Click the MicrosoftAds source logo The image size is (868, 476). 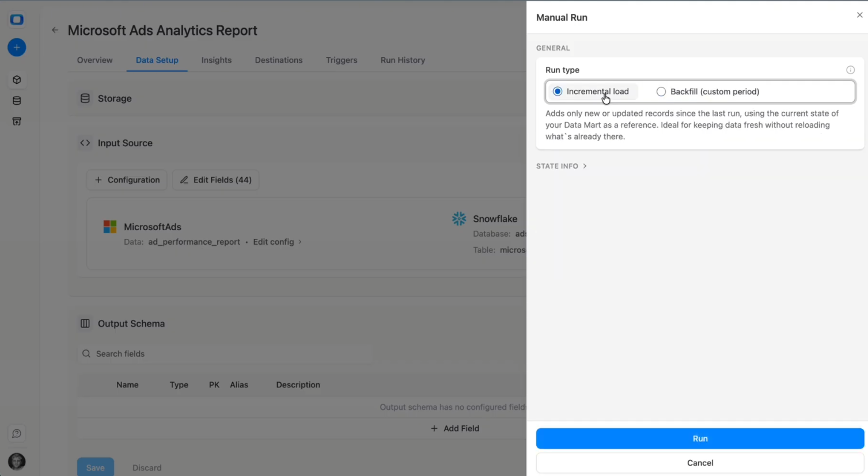click(x=109, y=226)
